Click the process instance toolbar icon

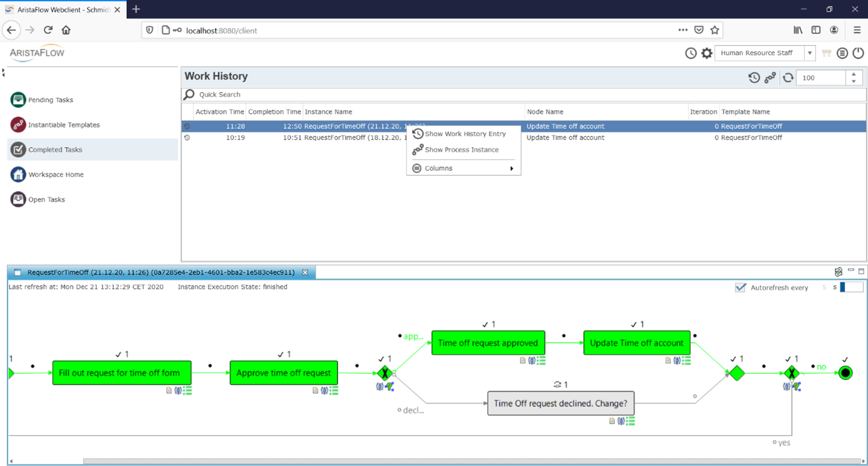click(x=770, y=78)
